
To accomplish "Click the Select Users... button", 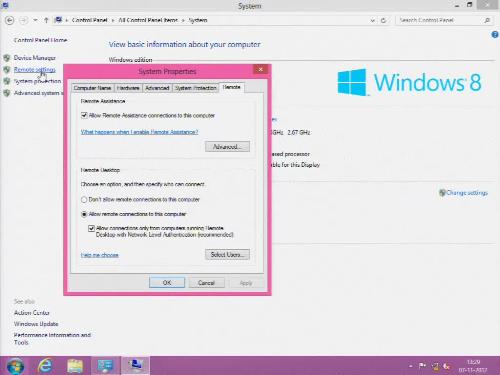I will 227,255.
